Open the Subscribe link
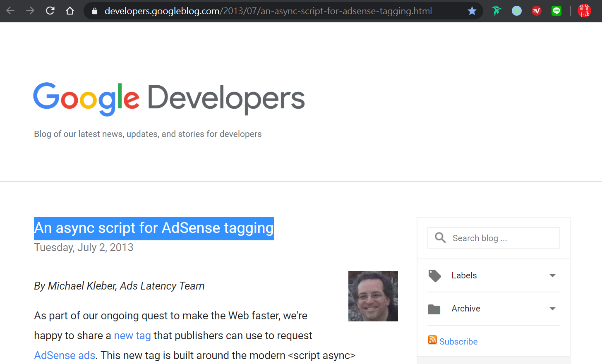602x364 pixels. point(458,342)
